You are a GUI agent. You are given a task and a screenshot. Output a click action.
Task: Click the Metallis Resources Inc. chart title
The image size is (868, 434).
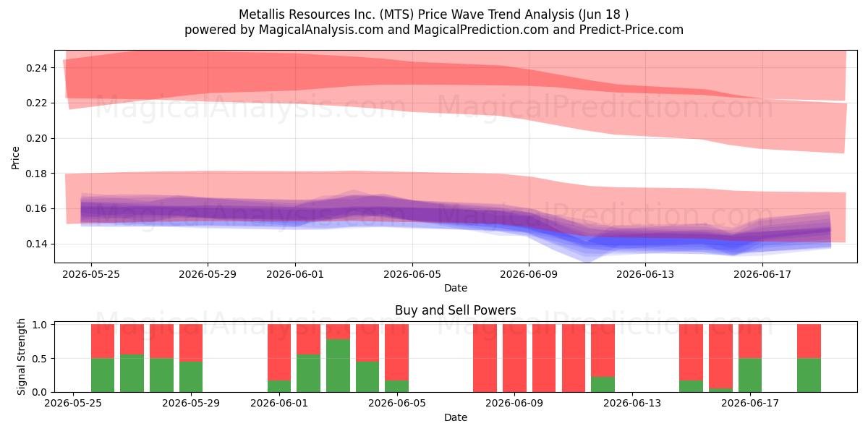point(434,14)
